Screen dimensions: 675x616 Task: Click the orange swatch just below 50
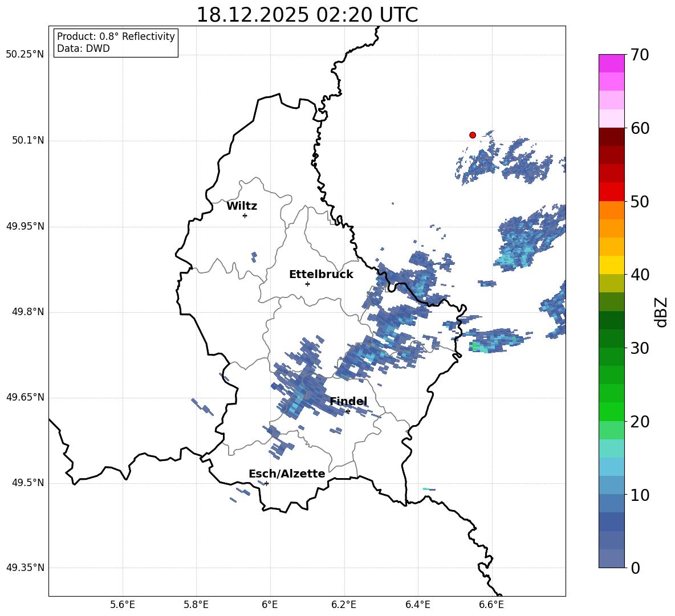(611, 210)
